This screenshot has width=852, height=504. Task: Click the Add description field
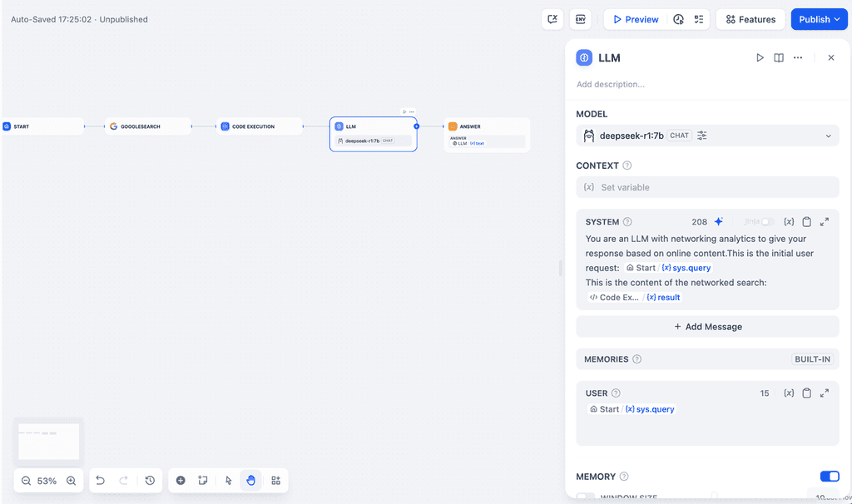pyautogui.click(x=612, y=84)
